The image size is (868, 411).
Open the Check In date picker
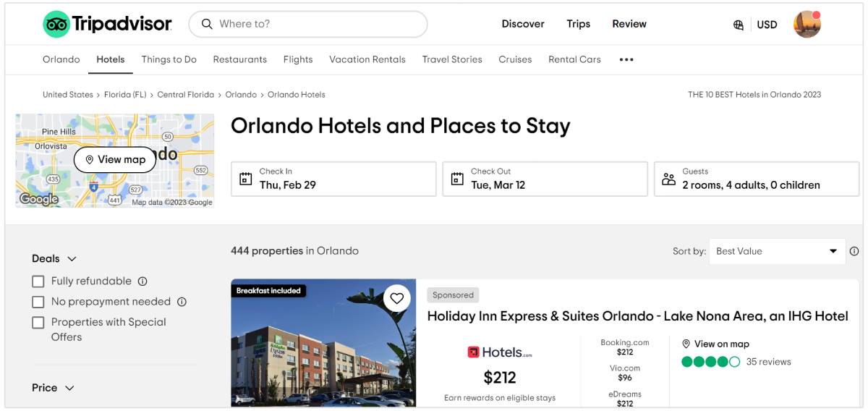333,179
